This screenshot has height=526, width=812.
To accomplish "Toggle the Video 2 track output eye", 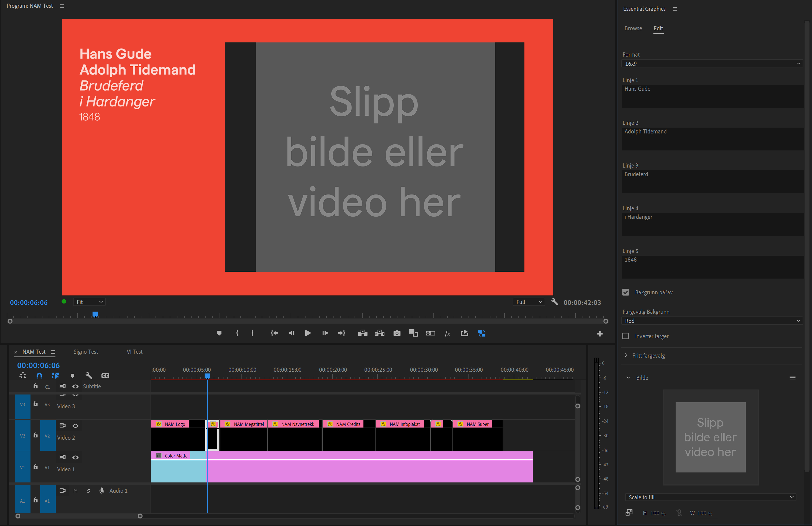I will [75, 426].
